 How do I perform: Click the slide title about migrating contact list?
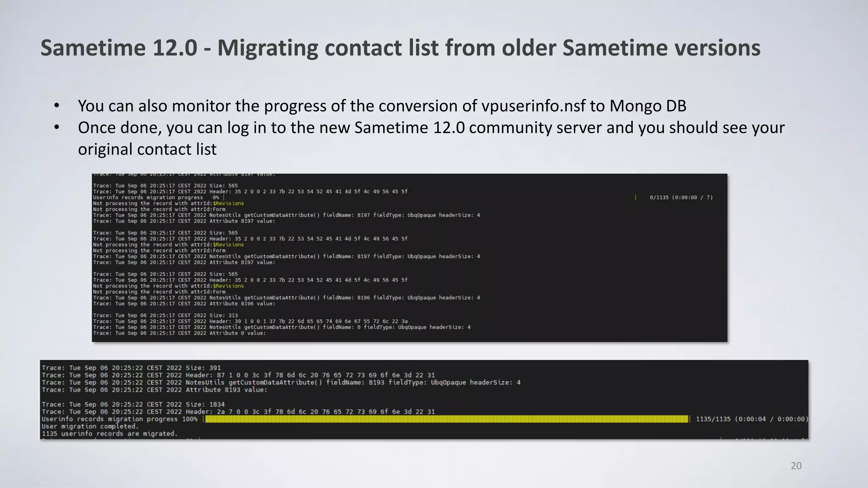[400, 47]
